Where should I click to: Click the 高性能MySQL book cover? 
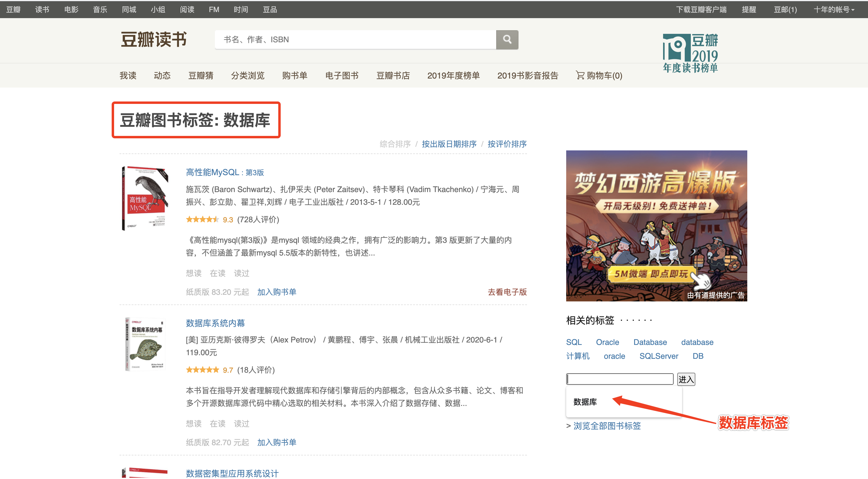[145, 198]
